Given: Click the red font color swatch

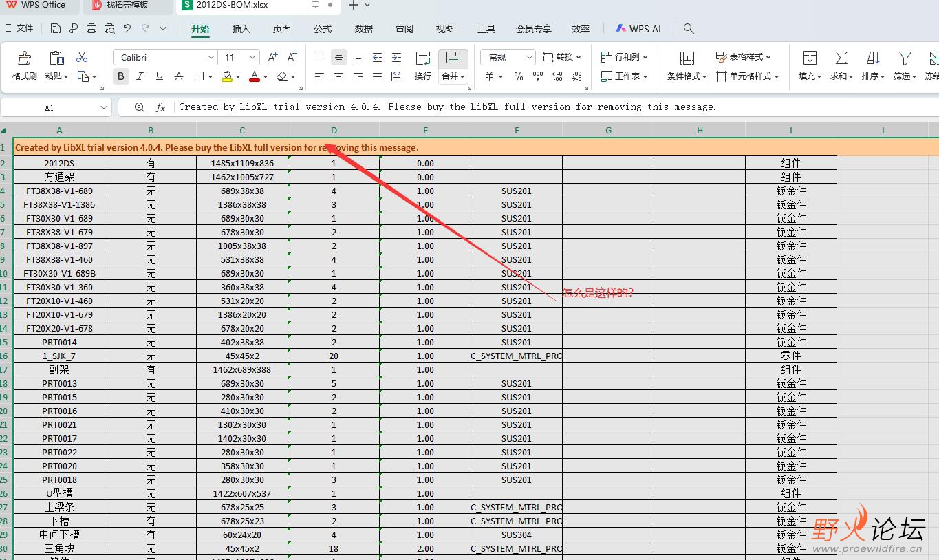Looking at the screenshot, I should 255,77.
